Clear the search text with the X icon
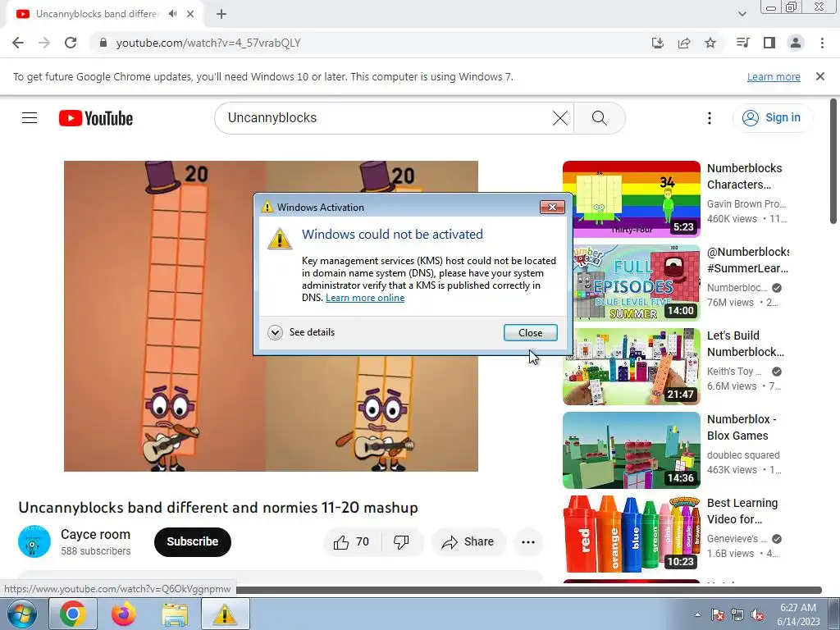The height and width of the screenshot is (630, 840). pyautogui.click(x=559, y=118)
